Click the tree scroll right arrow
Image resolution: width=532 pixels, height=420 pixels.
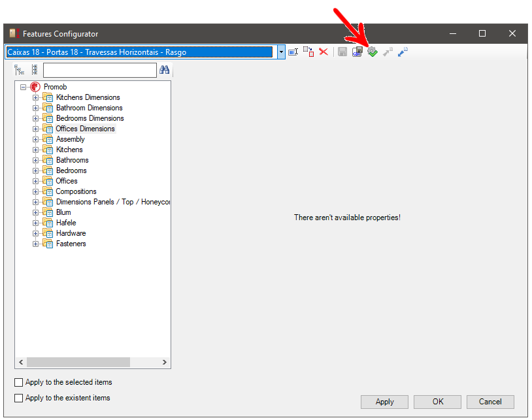click(x=165, y=362)
